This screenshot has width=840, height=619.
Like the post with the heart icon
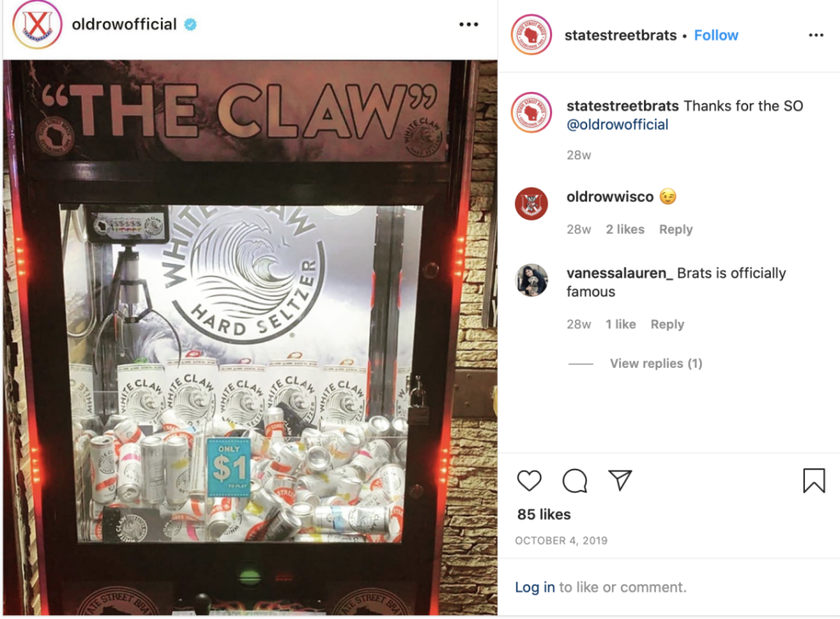pyautogui.click(x=530, y=481)
